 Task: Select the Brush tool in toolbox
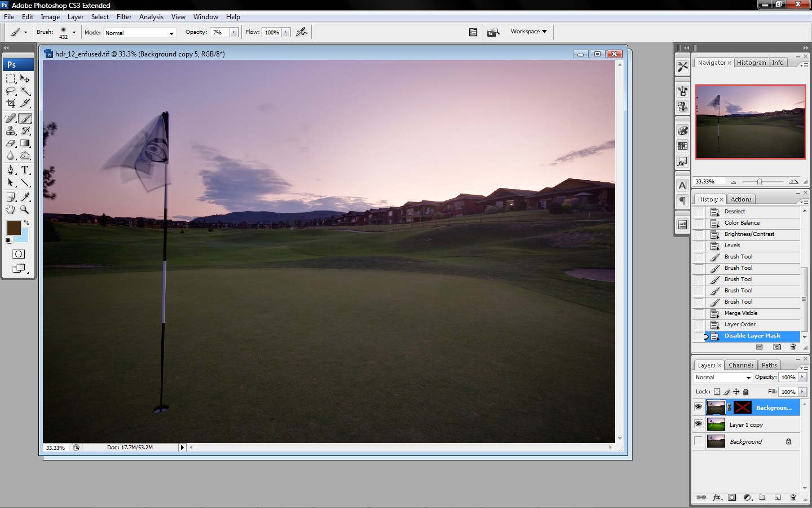coord(25,118)
